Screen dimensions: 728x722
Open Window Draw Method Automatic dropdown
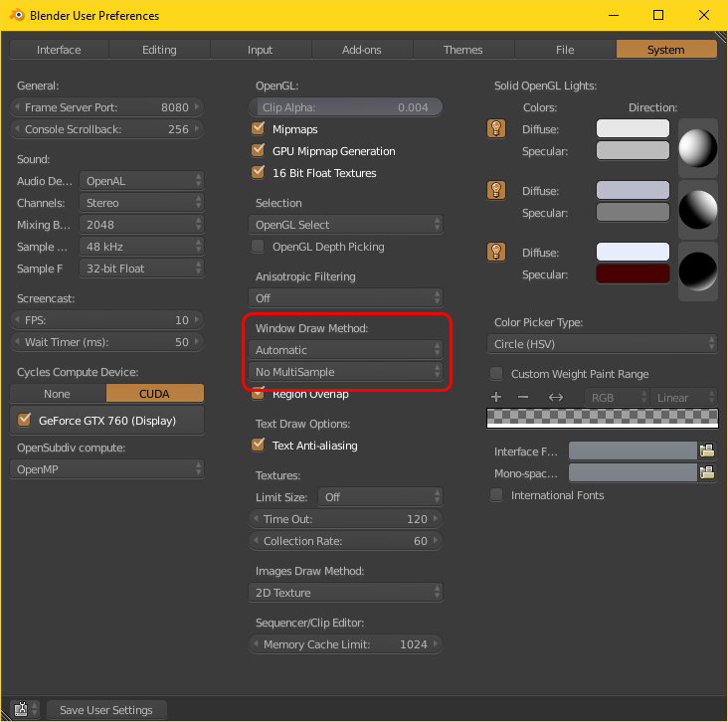(x=345, y=350)
